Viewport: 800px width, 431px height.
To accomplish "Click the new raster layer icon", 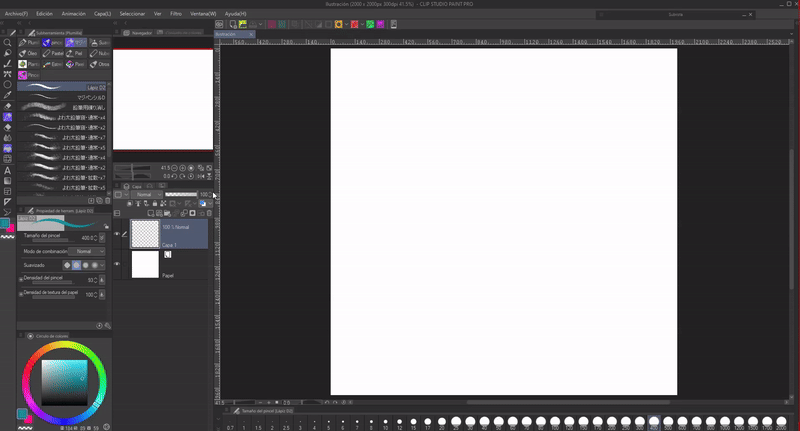I will click(151, 213).
